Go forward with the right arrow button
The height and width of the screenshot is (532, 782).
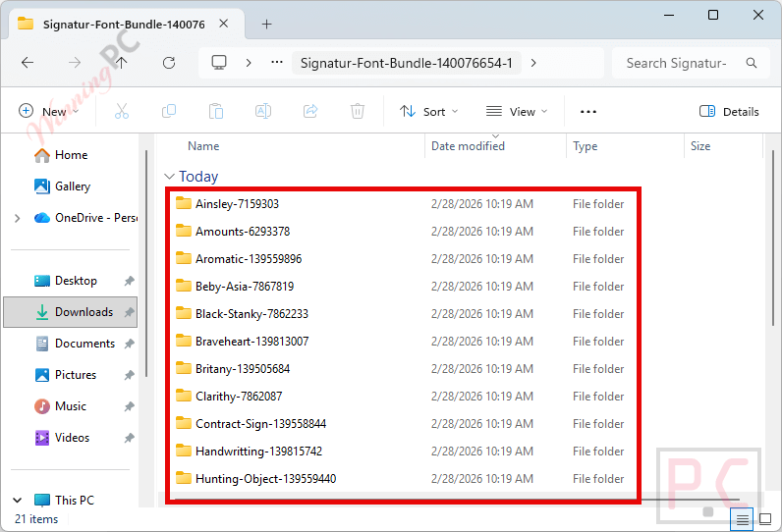pos(75,63)
